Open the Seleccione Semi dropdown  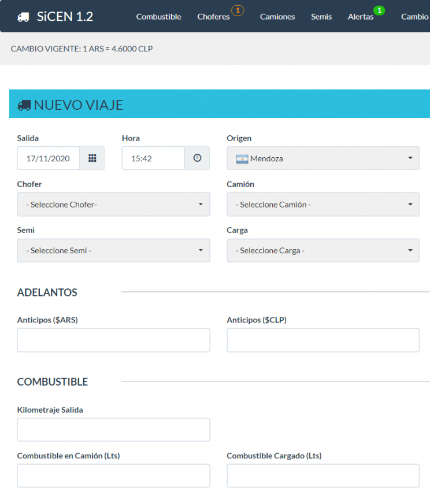tap(113, 250)
